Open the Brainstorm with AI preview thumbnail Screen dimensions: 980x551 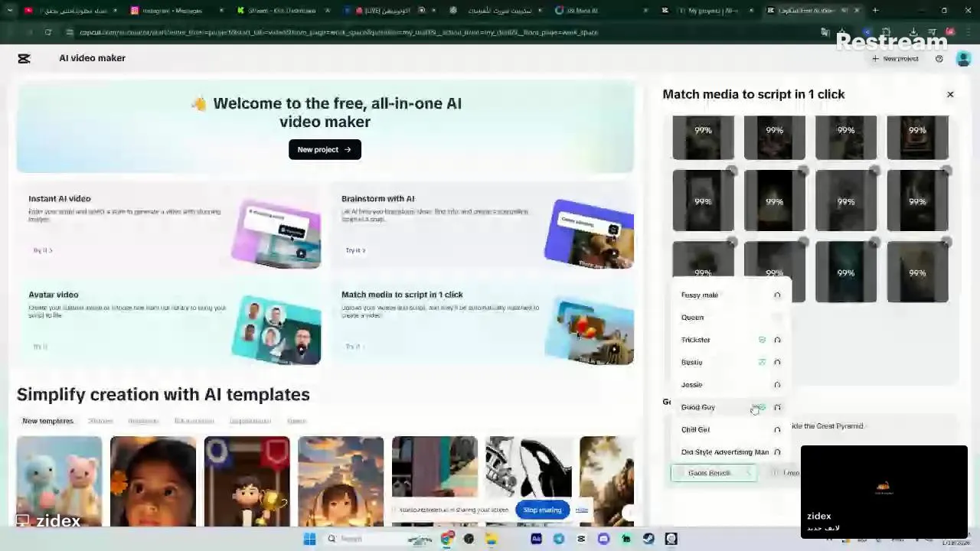[x=590, y=234]
